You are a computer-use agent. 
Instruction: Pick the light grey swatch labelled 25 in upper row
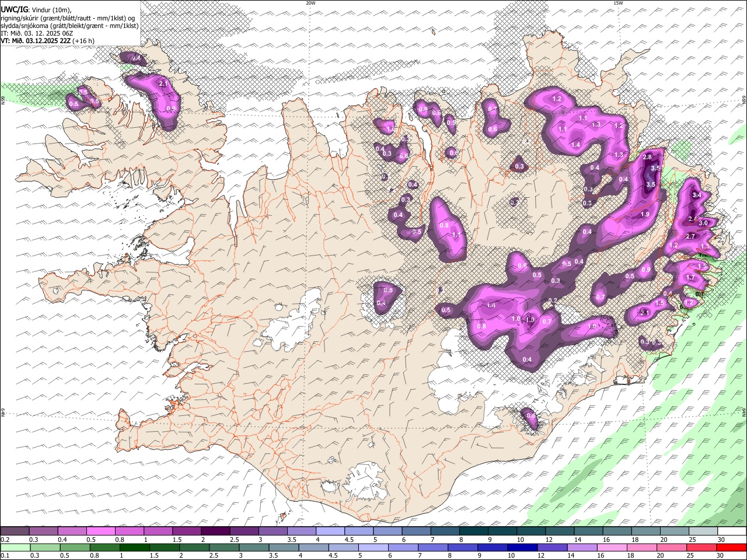704,531
